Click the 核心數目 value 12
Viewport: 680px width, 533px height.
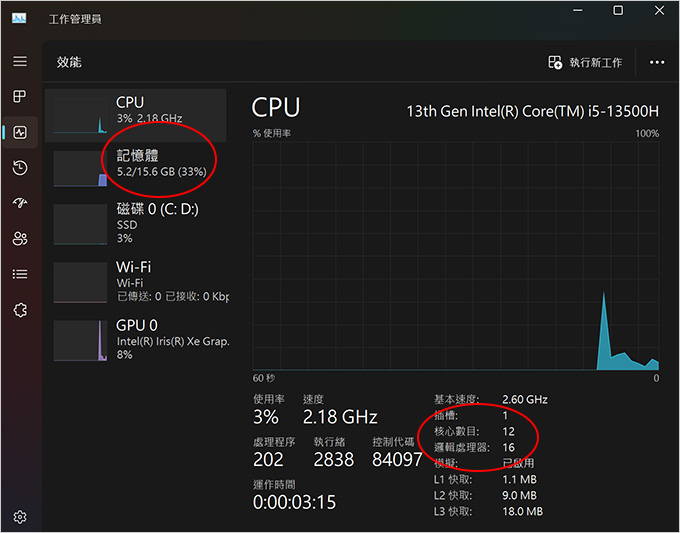tap(508, 432)
